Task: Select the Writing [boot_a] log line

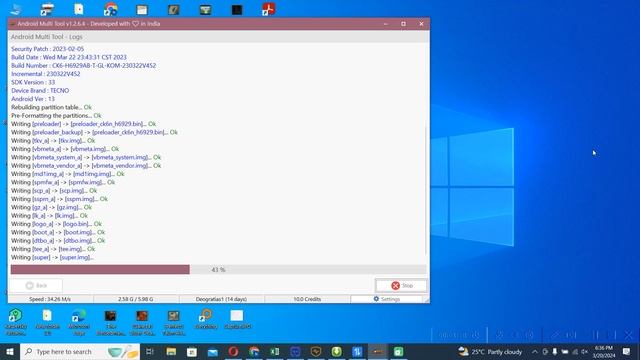Action: [x=58, y=232]
